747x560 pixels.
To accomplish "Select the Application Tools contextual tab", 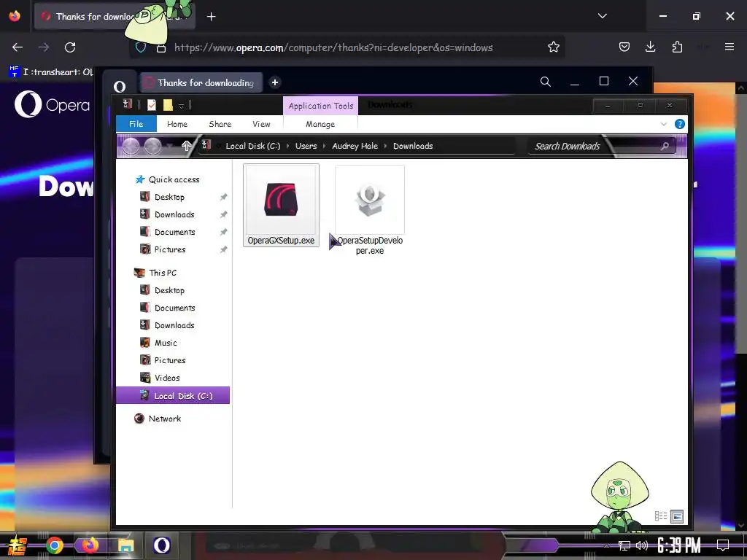I will pyautogui.click(x=321, y=106).
